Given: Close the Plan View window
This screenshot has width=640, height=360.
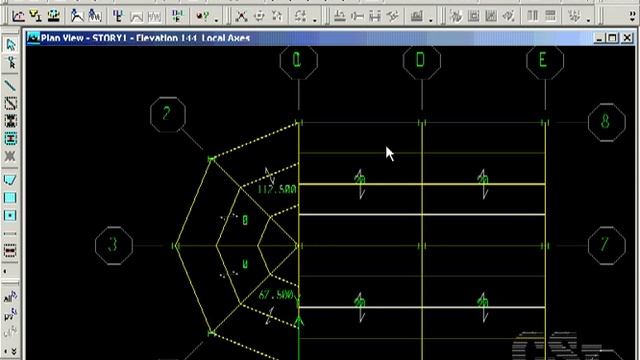Looking at the screenshot, I should click(x=627, y=38).
